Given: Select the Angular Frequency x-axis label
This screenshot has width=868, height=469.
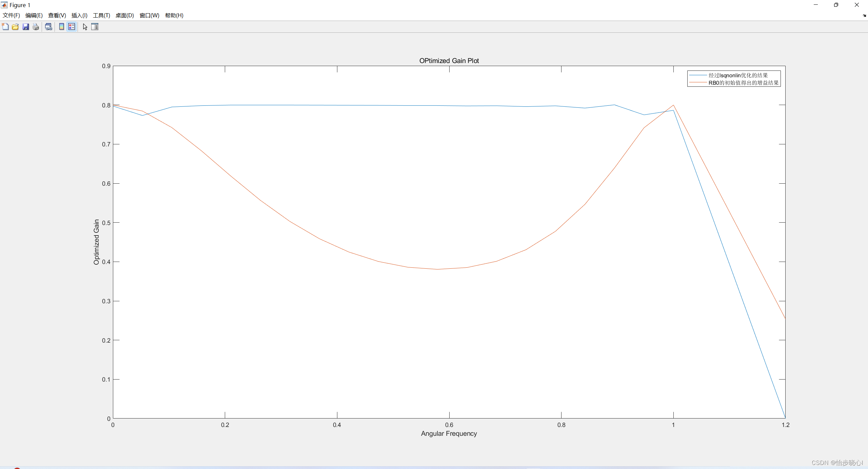Looking at the screenshot, I should point(449,433).
